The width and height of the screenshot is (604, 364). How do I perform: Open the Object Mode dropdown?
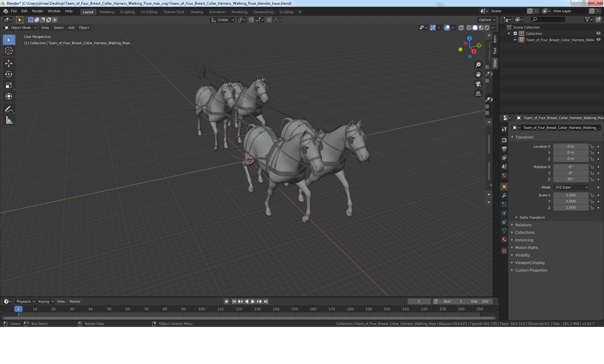[x=20, y=28]
